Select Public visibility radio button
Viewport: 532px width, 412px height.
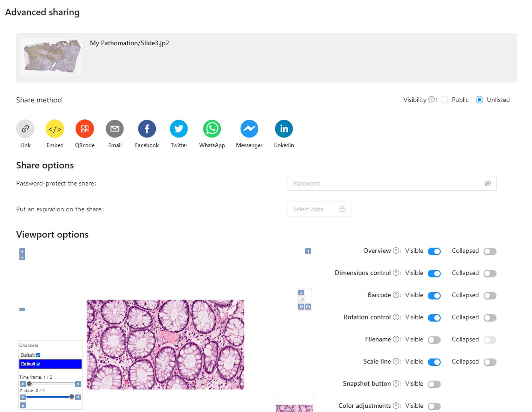444,100
